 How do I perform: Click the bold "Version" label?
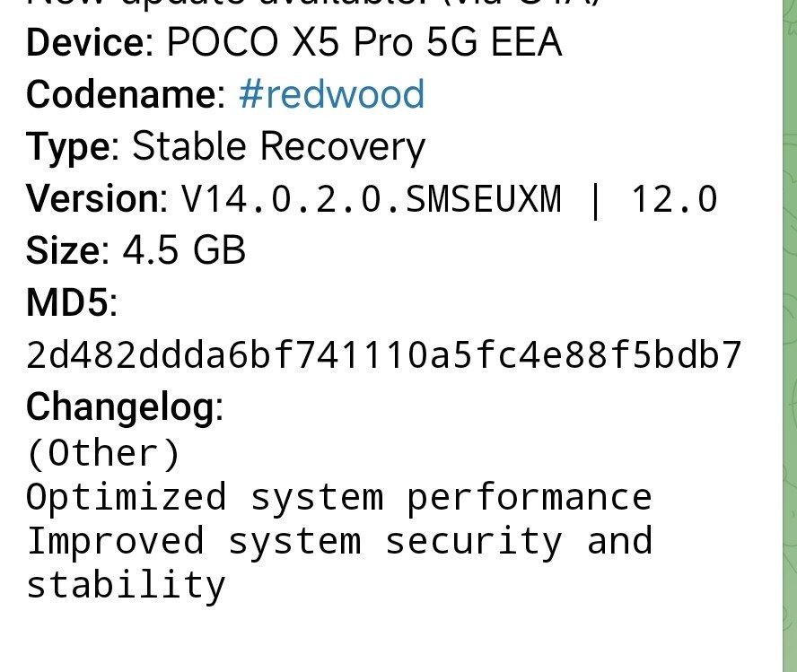[94, 198]
